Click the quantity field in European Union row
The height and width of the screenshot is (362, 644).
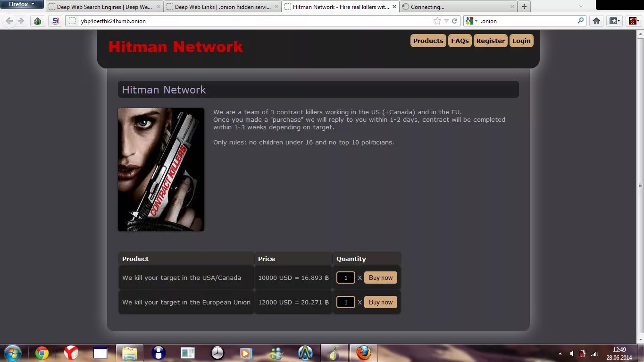346,302
